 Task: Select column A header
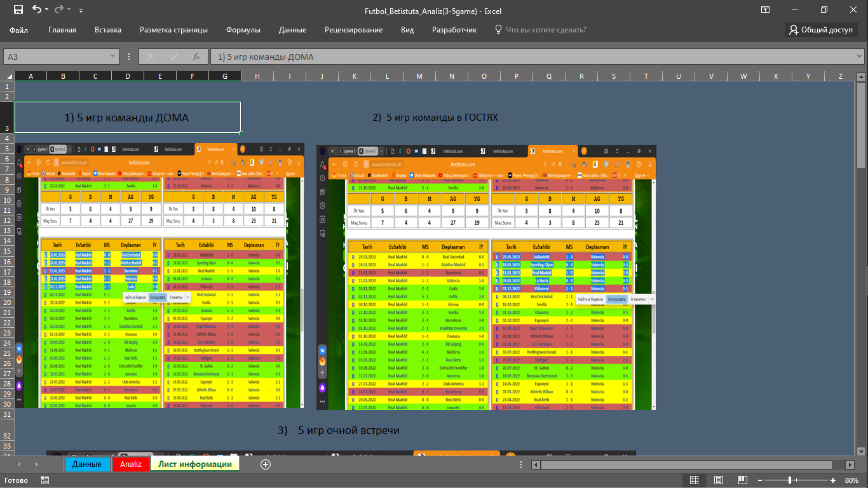(31, 76)
